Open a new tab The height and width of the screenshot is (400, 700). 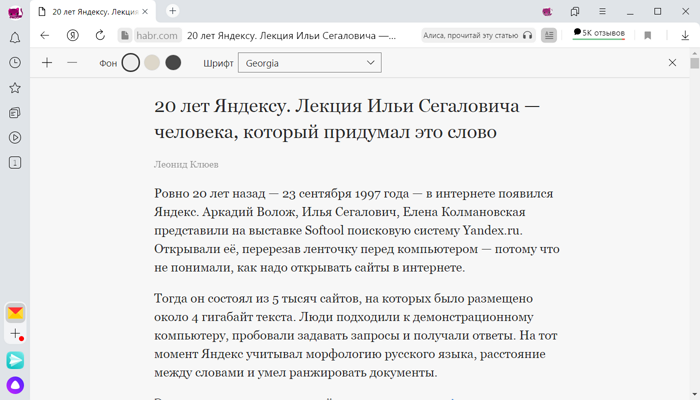(172, 11)
